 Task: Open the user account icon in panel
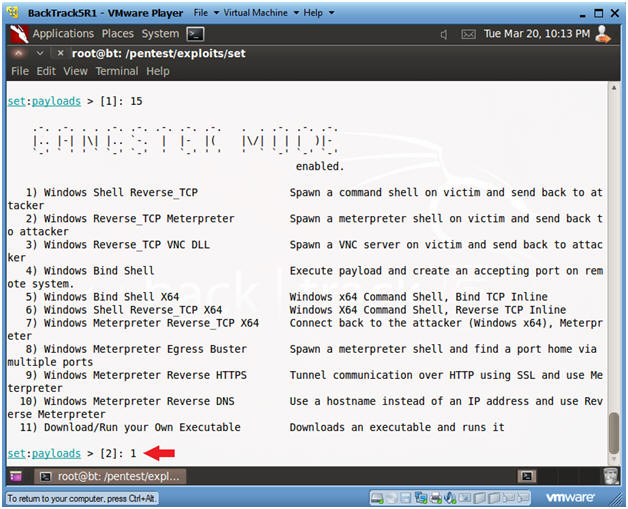point(603,34)
